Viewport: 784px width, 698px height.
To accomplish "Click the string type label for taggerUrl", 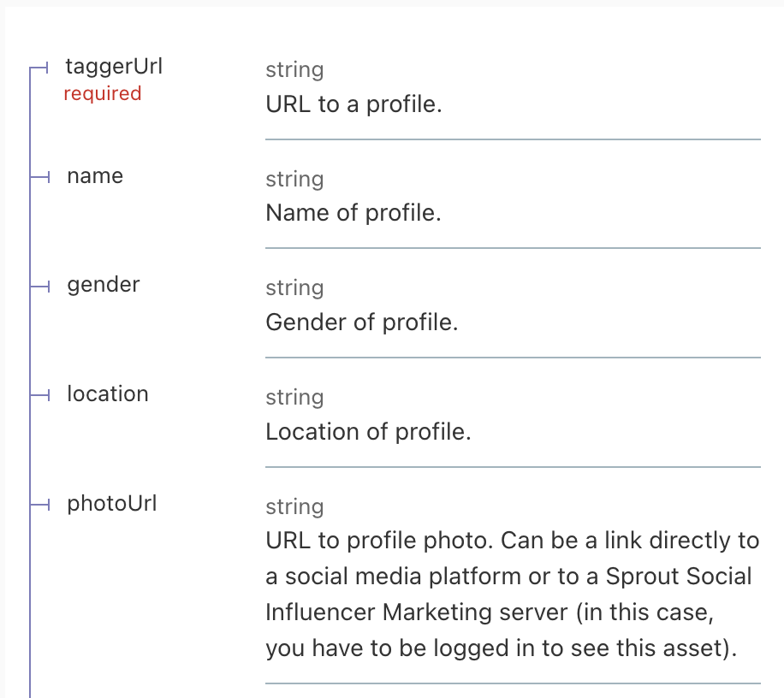I will (x=294, y=70).
